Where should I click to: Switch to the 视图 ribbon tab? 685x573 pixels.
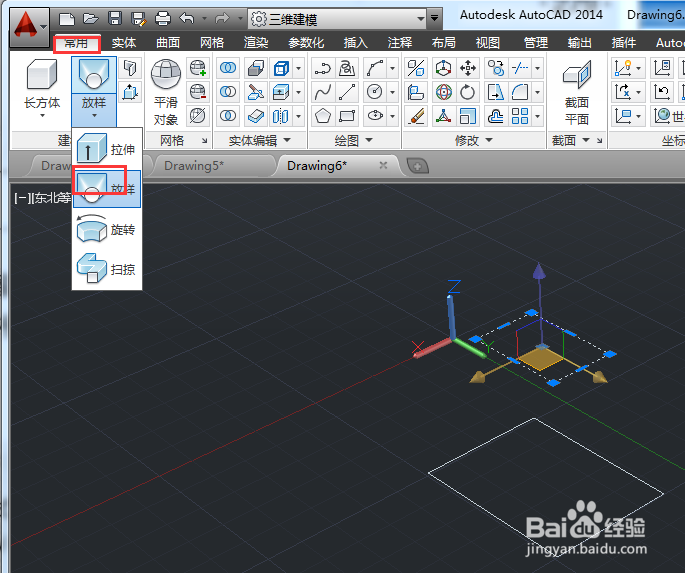coord(488,43)
